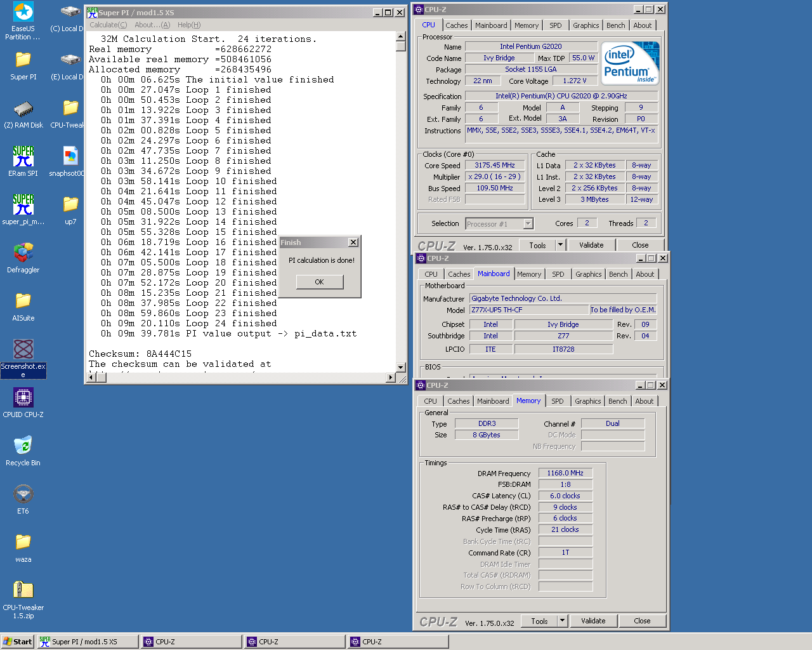Activate the first CPU-Z taskbar button

pos(192,642)
